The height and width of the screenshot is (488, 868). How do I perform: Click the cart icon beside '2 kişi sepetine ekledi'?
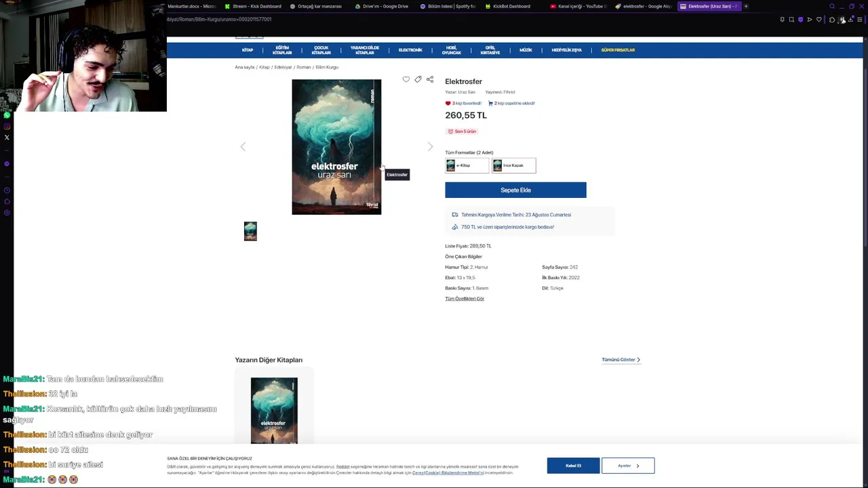click(x=490, y=103)
